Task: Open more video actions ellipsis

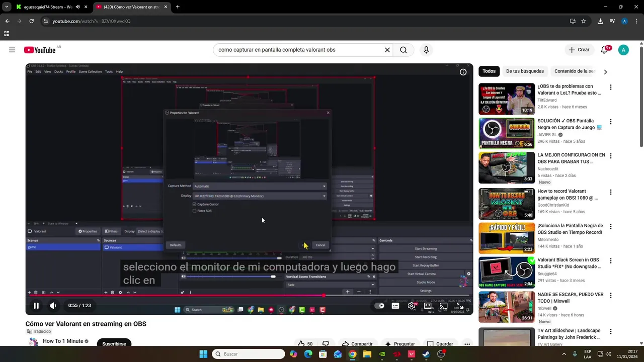Action: click(467, 344)
